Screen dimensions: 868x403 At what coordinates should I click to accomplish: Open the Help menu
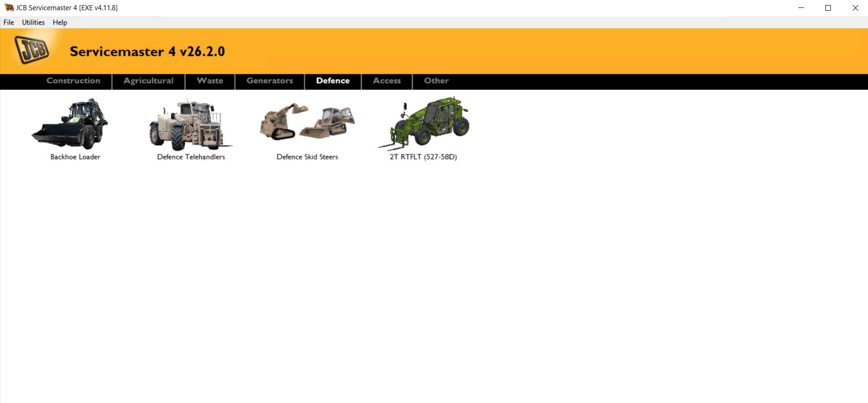pos(60,22)
